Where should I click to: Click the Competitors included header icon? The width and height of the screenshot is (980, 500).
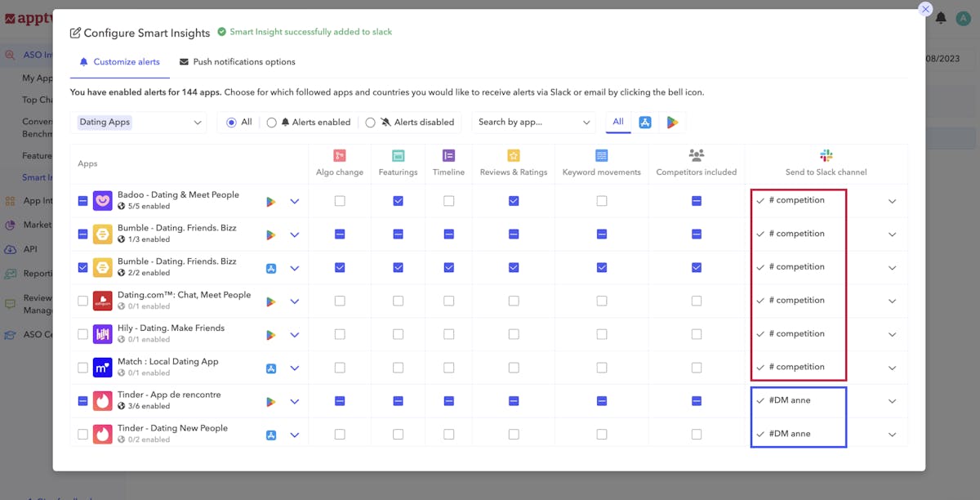tap(696, 154)
